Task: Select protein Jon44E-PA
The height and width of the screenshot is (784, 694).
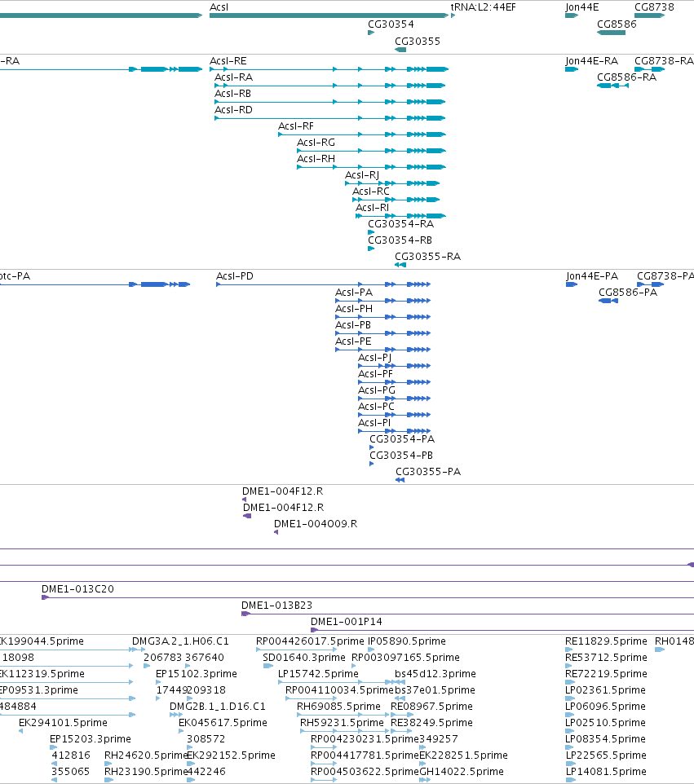Action: point(592,276)
